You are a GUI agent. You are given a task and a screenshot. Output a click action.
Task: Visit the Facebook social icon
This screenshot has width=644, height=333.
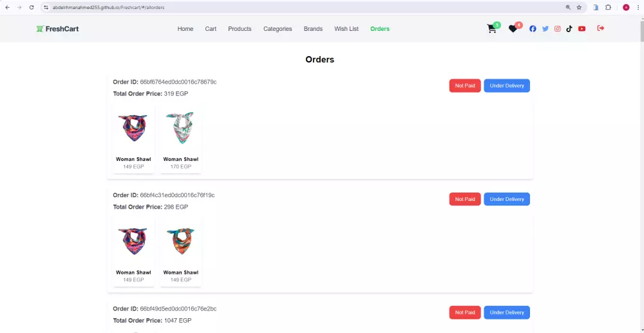click(x=533, y=29)
